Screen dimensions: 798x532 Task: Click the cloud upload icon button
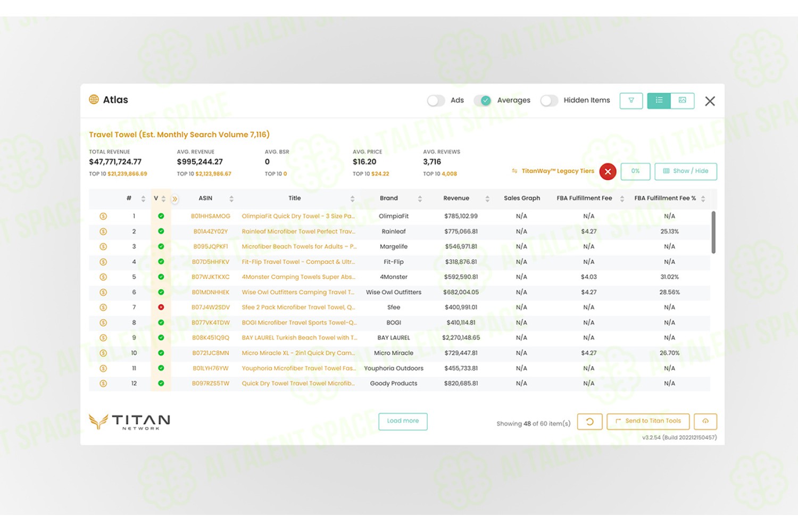[705, 421]
